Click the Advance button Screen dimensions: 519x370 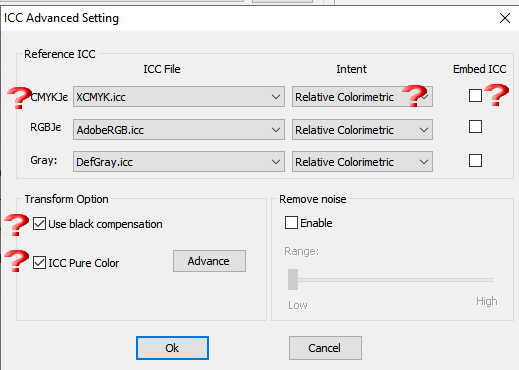[x=209, y=261]
